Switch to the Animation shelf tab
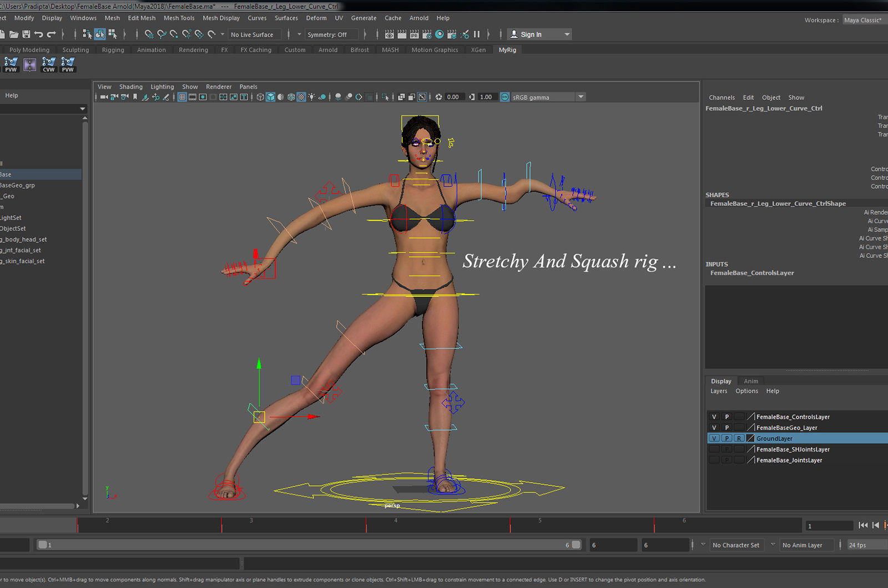The image size is (888, 588). tap(152, 50)
